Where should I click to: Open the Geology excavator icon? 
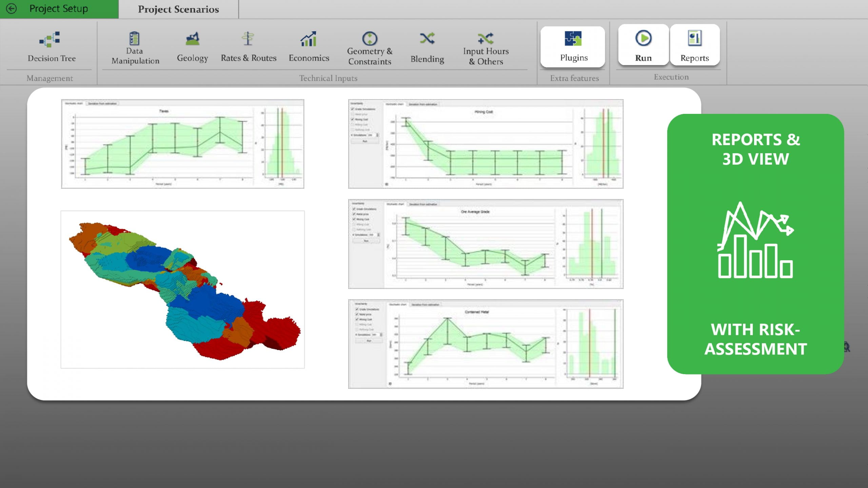coord(192,39)
